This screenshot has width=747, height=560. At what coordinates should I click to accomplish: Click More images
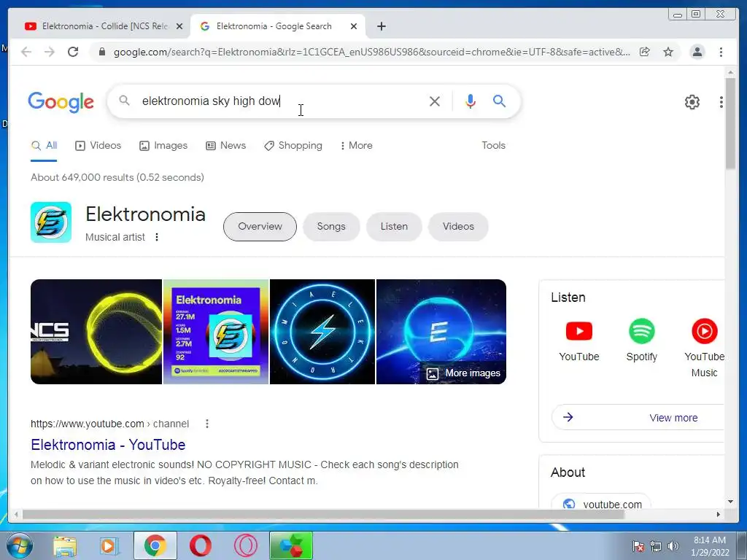point(463,373)
